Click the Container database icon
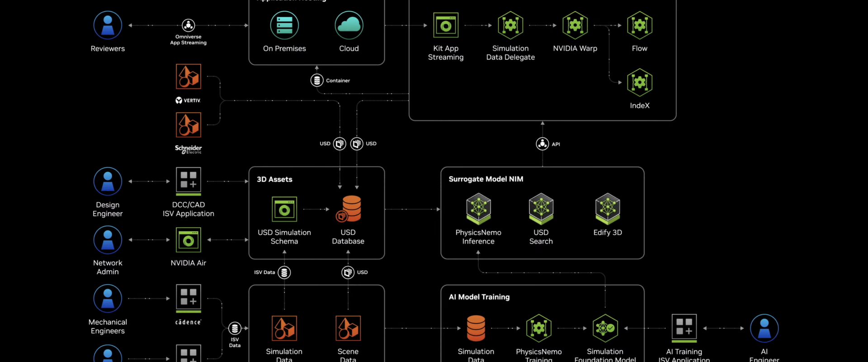This screenshot has width=868, height=362. pos(317,81)
